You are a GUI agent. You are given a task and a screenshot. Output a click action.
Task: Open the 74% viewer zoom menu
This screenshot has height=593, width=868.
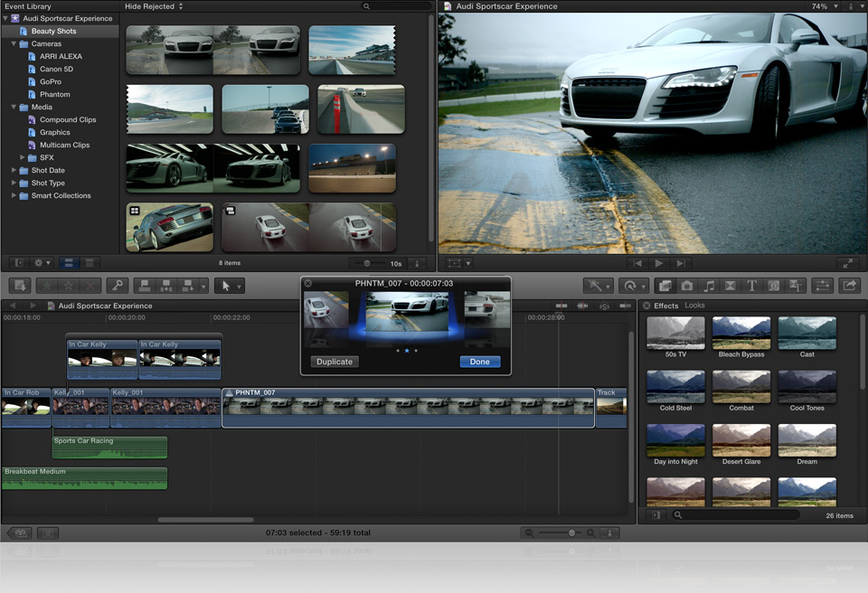coord(825,6)
